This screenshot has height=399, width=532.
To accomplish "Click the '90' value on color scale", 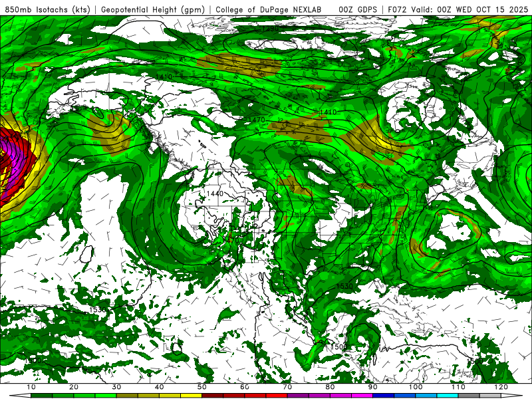I will click(x=373, y=387).
